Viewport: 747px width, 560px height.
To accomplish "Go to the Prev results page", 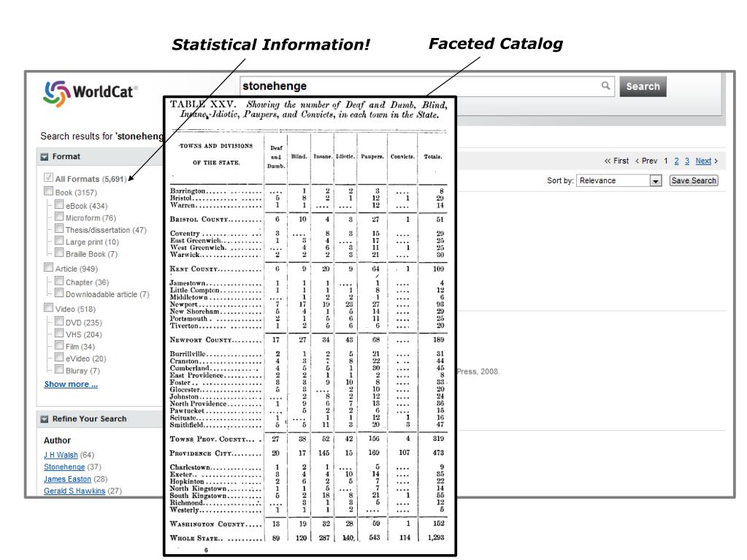I will [x=646, y=161].
